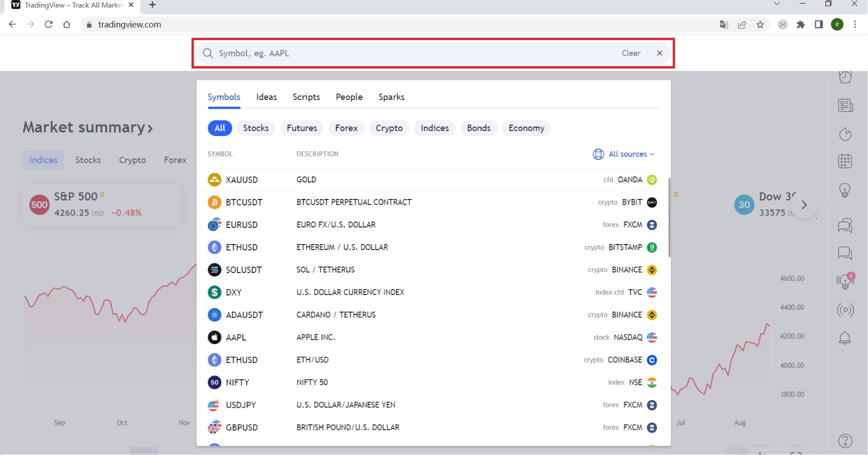Filter results by Forex
The width and height of the screenshot is (868, 455).
[346, 128]
